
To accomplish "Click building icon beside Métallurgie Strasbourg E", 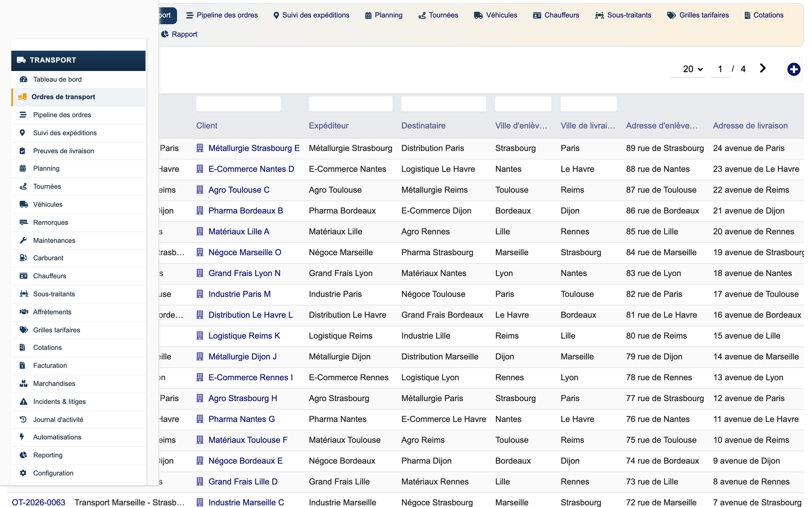I will 200,148.
